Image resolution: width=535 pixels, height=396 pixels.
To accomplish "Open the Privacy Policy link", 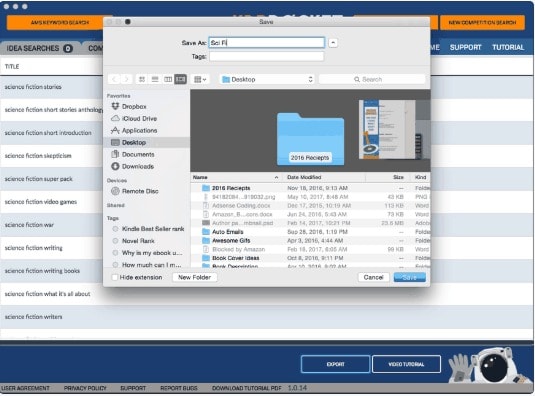I will tap(85, 388).
